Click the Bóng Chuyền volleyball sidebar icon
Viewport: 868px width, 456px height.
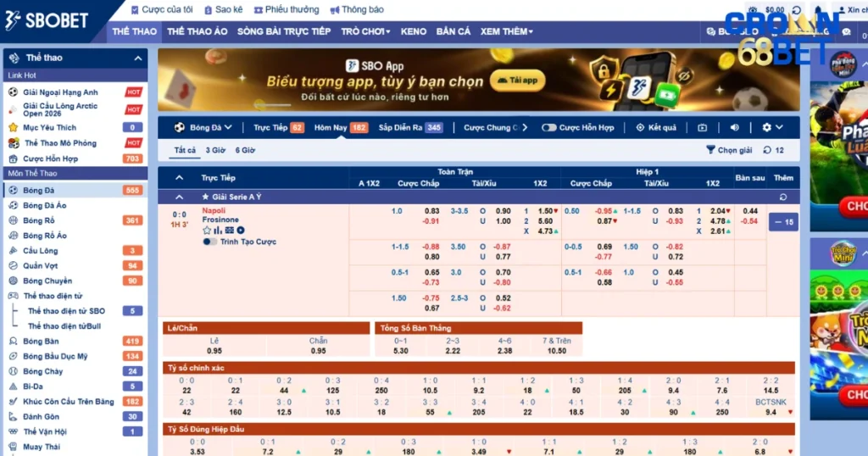(x=14, y=281)
